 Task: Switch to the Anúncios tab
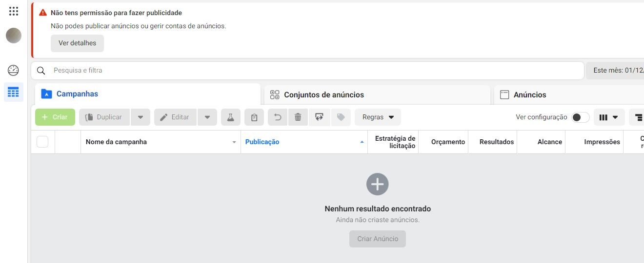coord(530,95)
